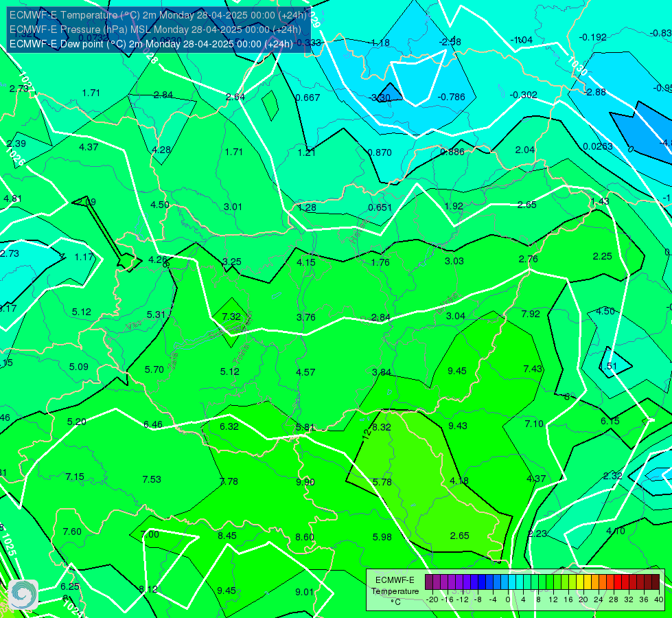Click the 3.01 value on the map
Image resolution: width=672 pixels, height=618 pixels.
[233, 207]
